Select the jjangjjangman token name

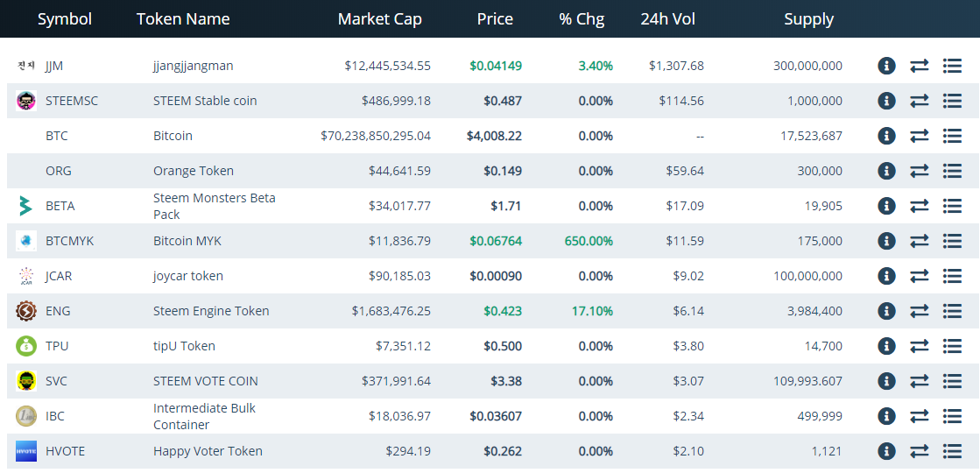(194, 66)
